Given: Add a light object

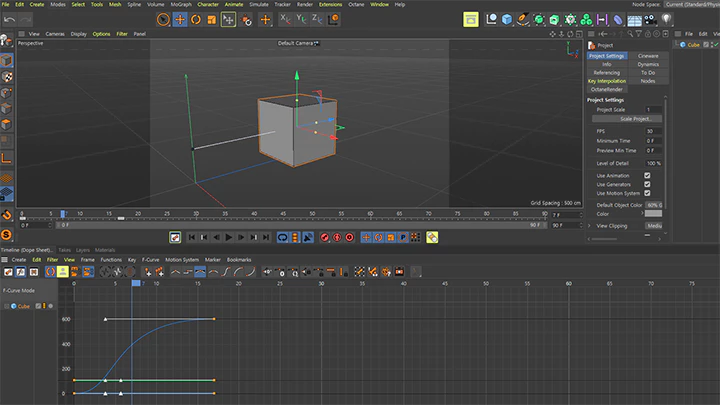Looking at the screenshot, I should pos(666,19).
